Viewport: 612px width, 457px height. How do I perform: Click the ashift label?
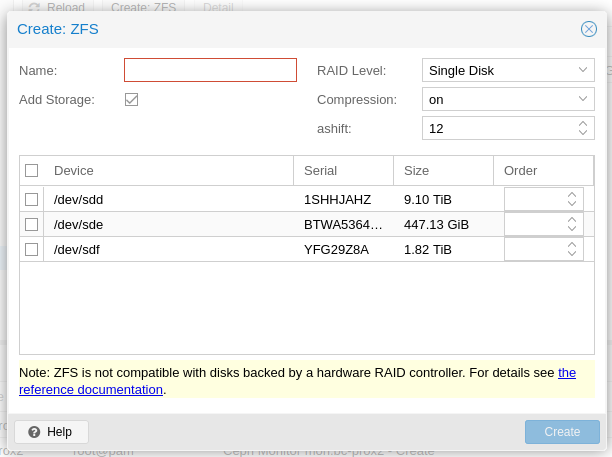334,128
